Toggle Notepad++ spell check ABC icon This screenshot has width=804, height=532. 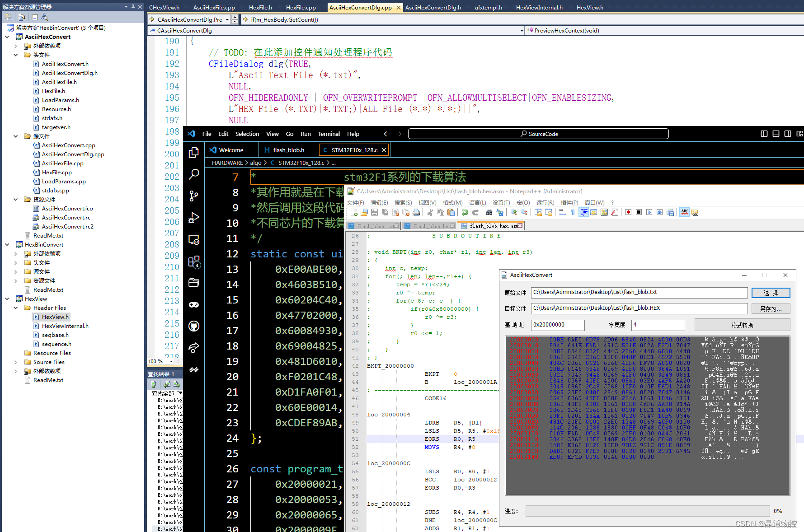(685, 212)
